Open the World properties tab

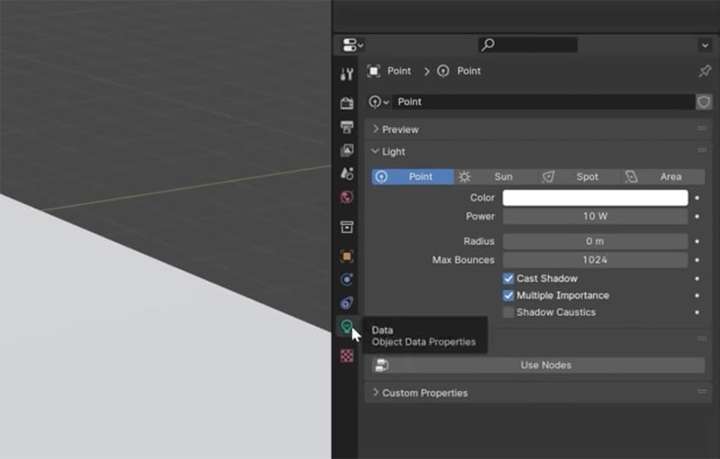[347, 197]
